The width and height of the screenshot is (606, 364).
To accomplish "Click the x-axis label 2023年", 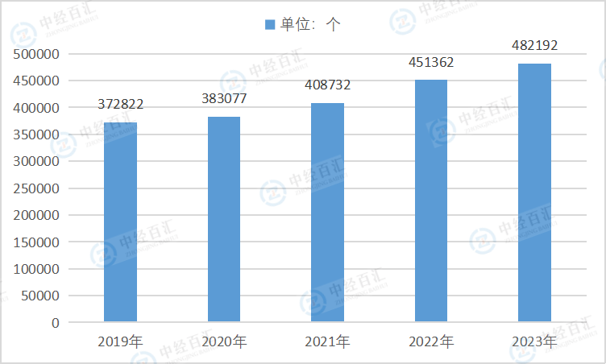I will [x=534, y=341].
